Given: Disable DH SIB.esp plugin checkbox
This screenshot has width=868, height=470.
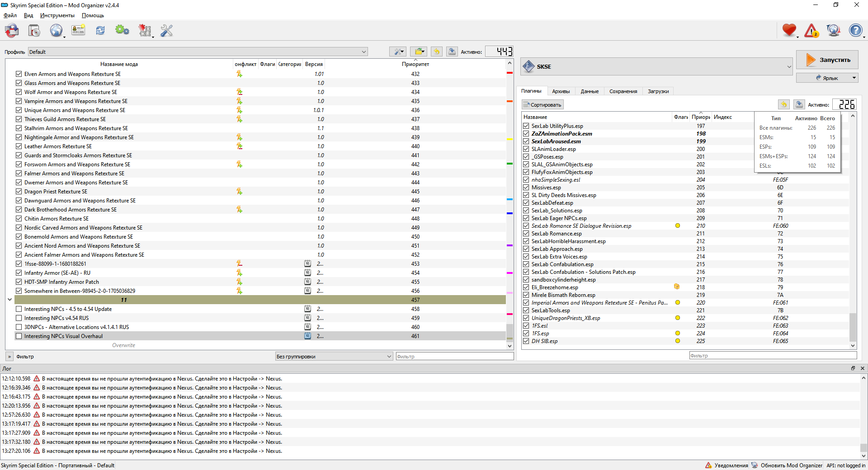Looking at the screenshot, I should point(526,341).
